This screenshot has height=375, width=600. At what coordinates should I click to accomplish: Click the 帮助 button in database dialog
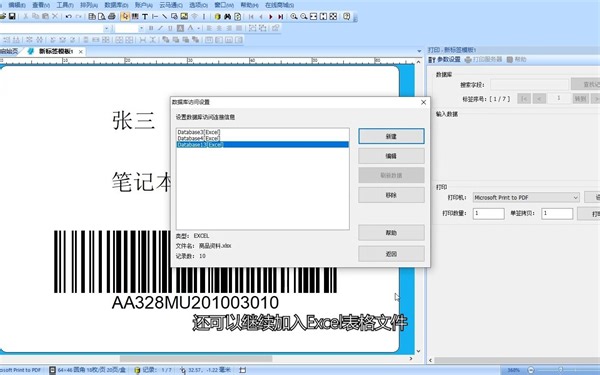[391, 233]
